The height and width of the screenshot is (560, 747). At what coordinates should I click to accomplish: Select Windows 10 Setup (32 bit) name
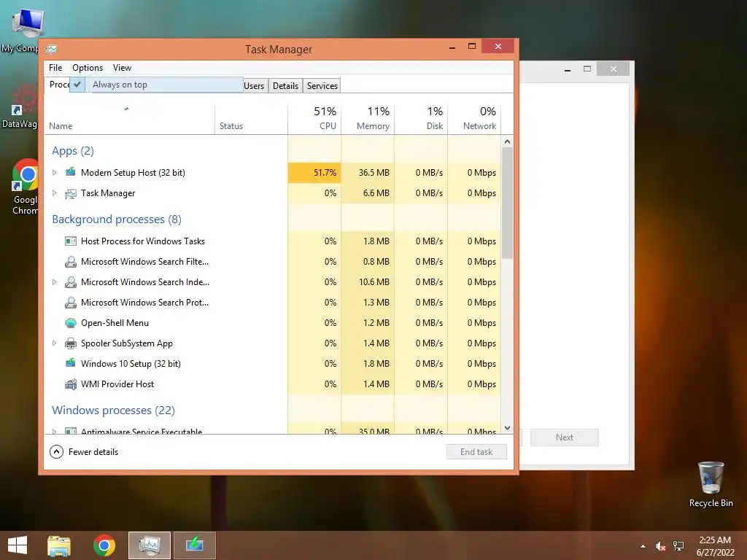pyautogui.click(x=131, y=364)
